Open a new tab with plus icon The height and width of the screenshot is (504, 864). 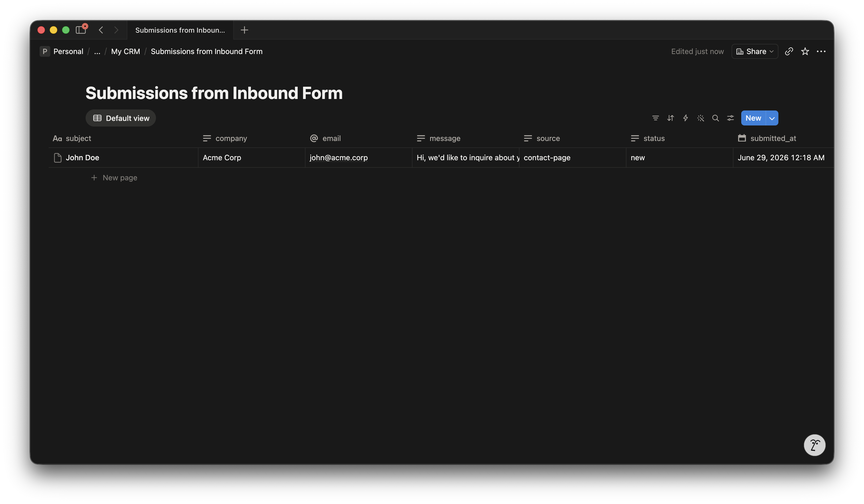click(244, 30)
